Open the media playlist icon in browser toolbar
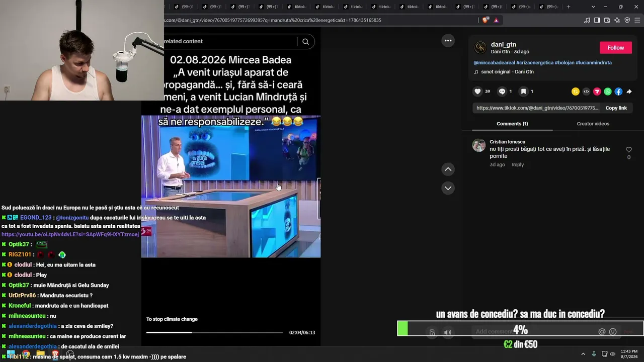This screenshot has width=644, height=362. coord(587,20)
